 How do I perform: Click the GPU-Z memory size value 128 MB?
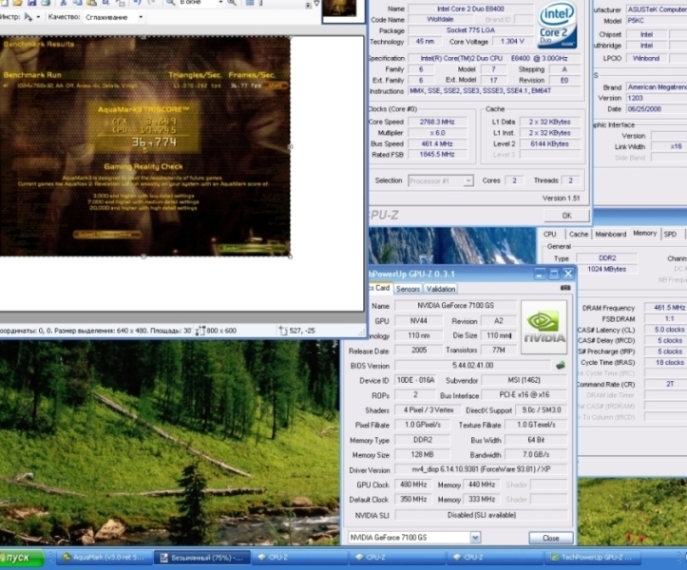coord(422,454)
